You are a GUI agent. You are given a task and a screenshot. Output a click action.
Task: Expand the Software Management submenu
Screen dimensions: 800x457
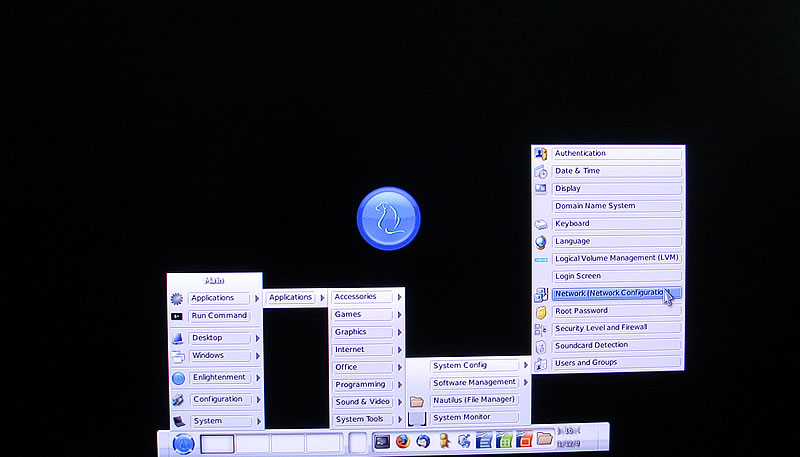coord(524,383)
